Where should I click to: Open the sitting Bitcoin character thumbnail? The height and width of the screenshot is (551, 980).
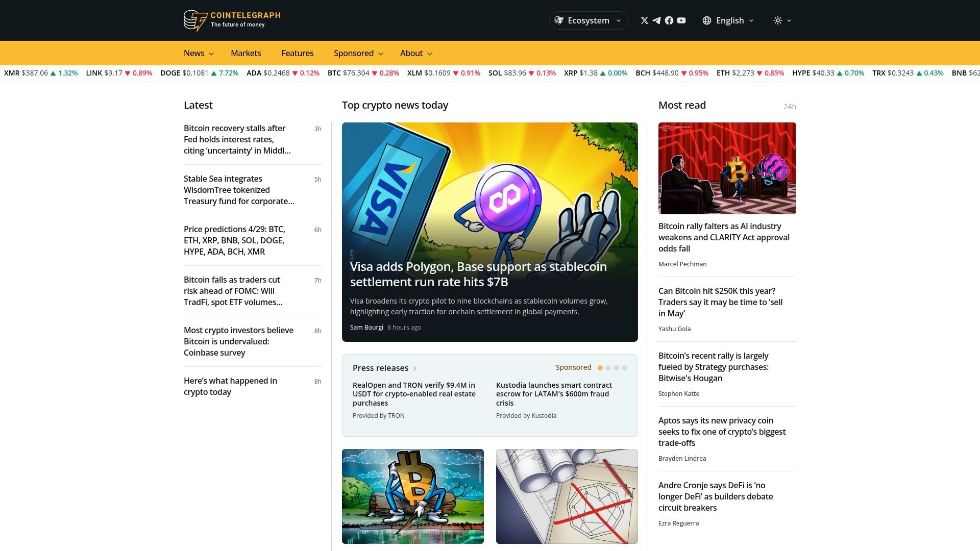pyautogui.click(x=413, y=496)
